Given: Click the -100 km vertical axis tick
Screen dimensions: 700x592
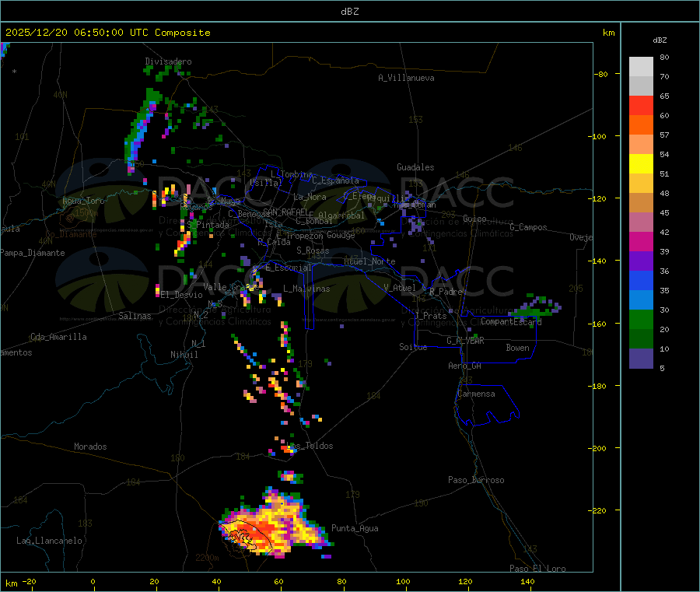Looking at the screenshot, I should pyautogui.click(x=597, y=136).
